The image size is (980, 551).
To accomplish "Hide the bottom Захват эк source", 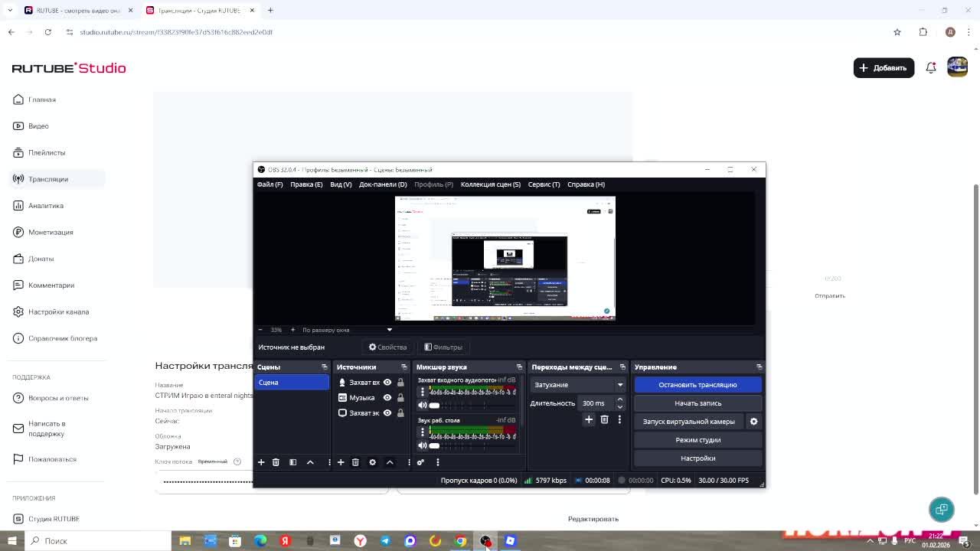I will click(387, 413).
